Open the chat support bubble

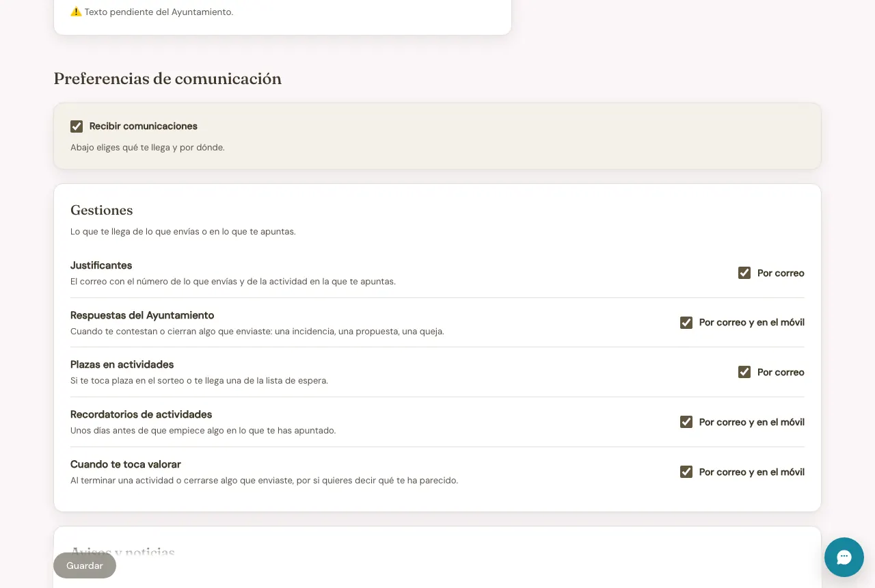[844, 557]
